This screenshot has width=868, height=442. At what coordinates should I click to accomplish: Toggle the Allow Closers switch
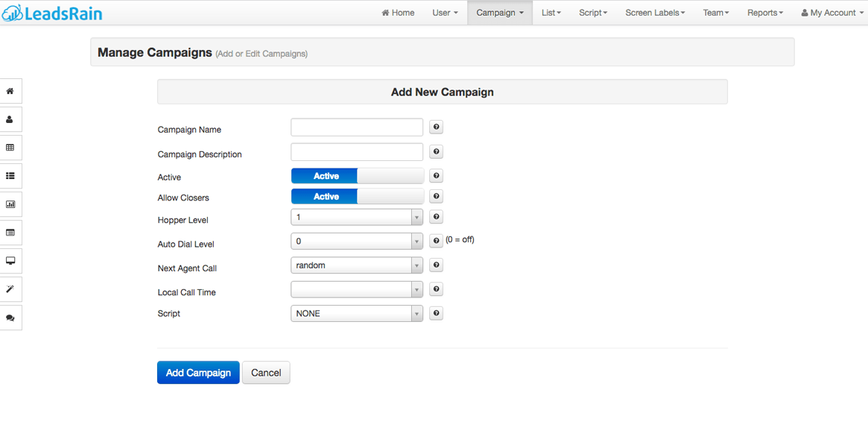pos(357,197)
